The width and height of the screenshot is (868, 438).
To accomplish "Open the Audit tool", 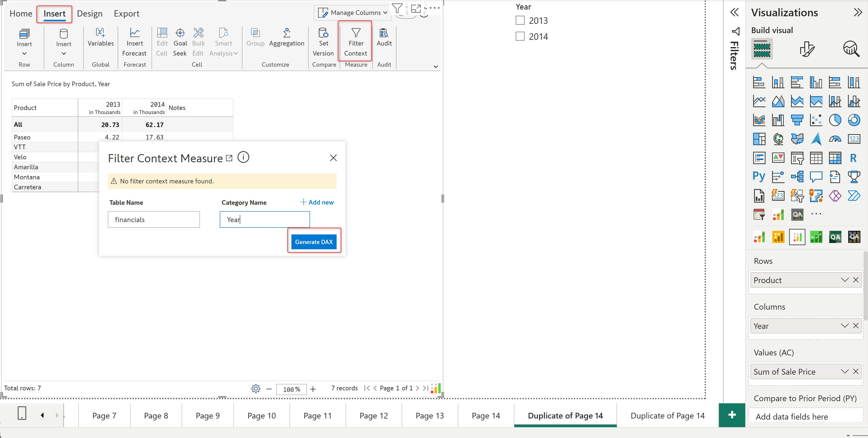I will point(384,33).
